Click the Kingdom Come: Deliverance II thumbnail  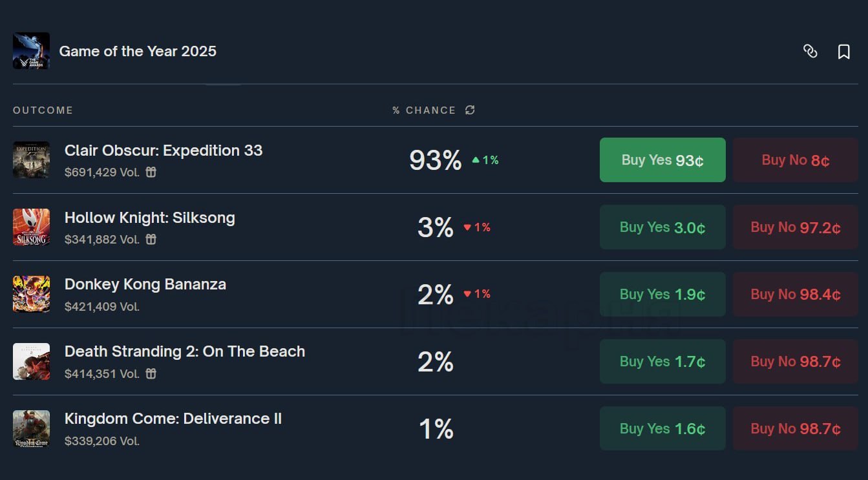click(31, 428)
